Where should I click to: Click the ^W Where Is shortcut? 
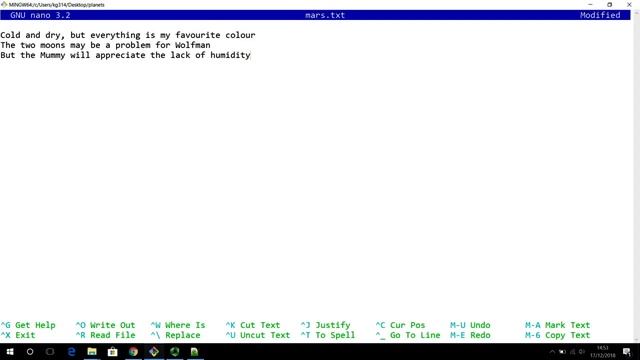[x=178, y=325]
